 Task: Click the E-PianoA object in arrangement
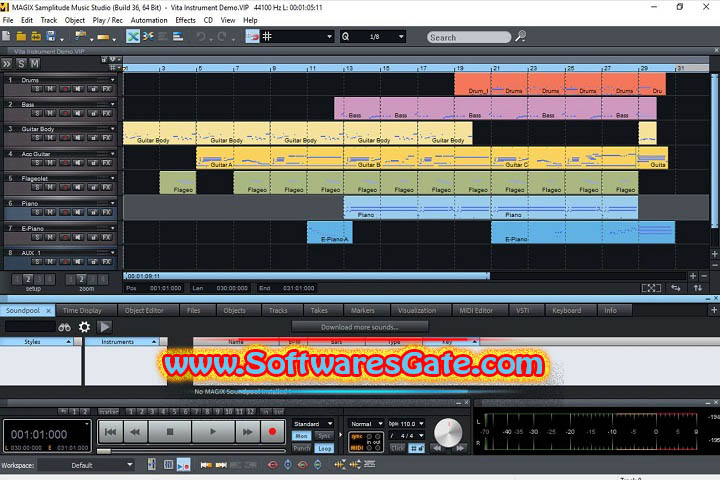click(x=330, y=232)
